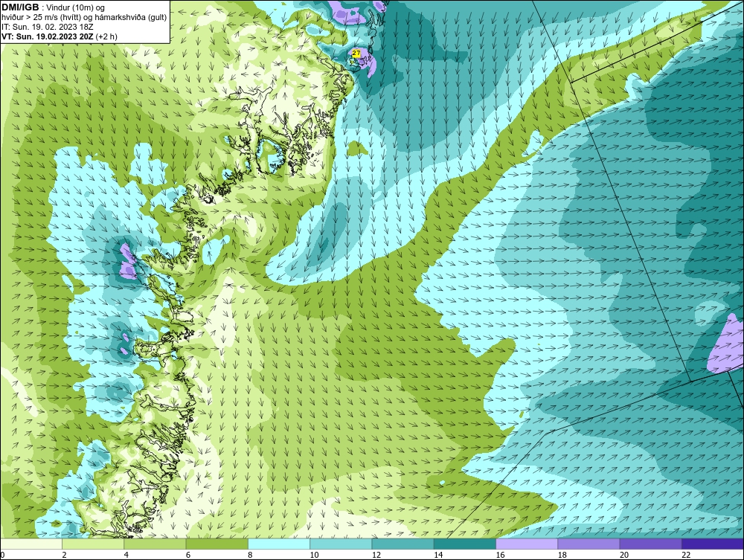Screen dimensions: 744x560
Task: Click the '10' label on the color scale
Action: 314,555
